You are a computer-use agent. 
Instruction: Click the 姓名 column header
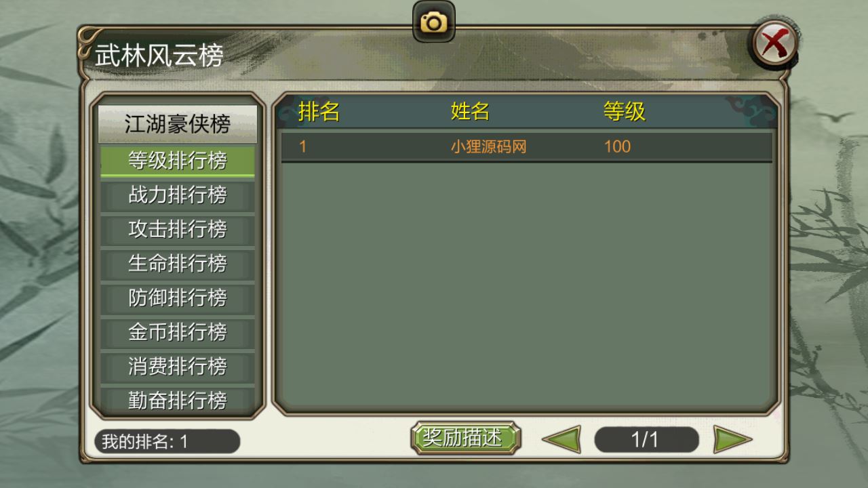point(470,111)
